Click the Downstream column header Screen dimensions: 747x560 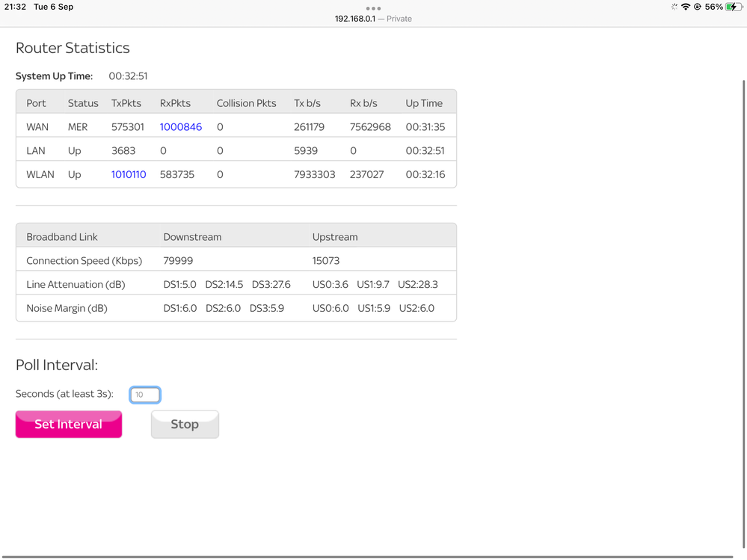(x=192, y=237)
